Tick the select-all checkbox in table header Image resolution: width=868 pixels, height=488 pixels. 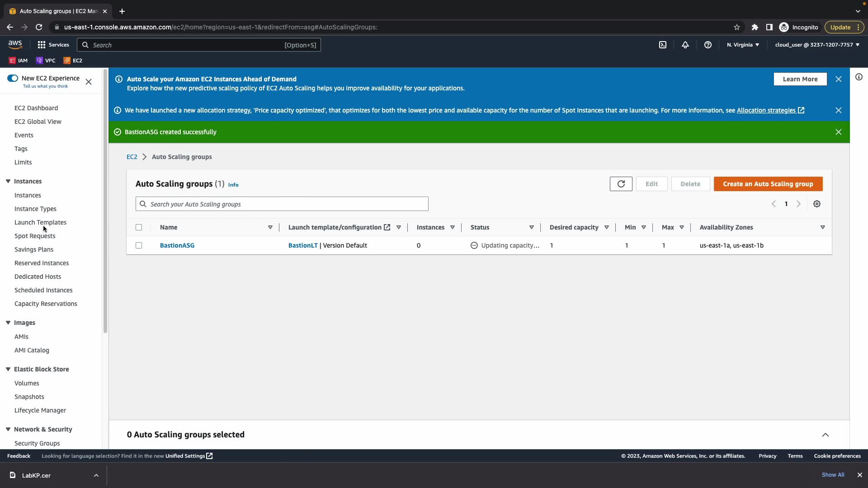pos(139,227)
